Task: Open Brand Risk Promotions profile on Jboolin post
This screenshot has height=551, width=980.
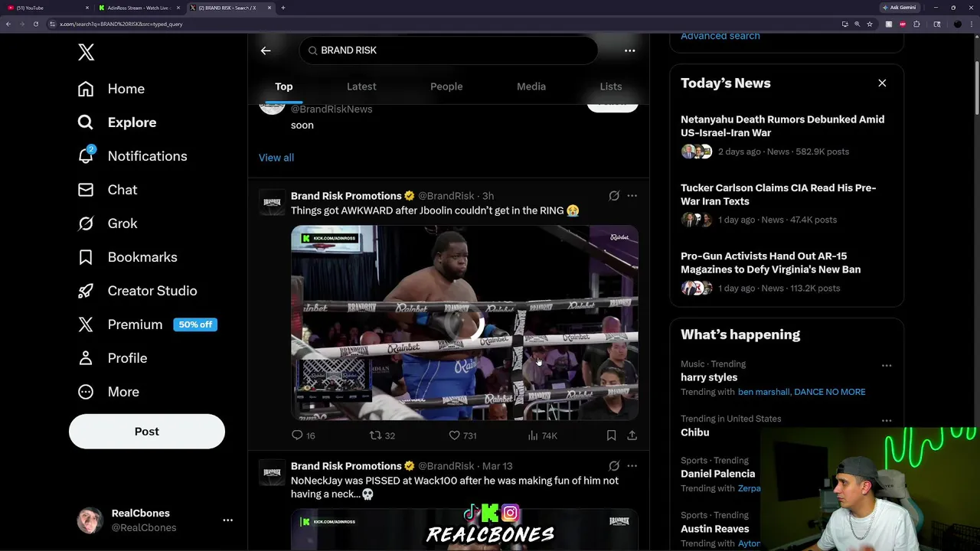Action: [346, 196]
